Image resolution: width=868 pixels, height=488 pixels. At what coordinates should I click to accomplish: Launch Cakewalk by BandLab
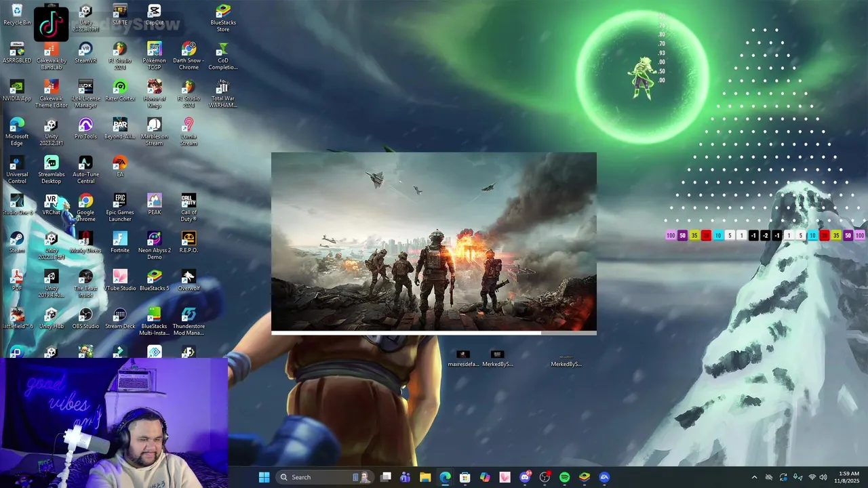52,56
